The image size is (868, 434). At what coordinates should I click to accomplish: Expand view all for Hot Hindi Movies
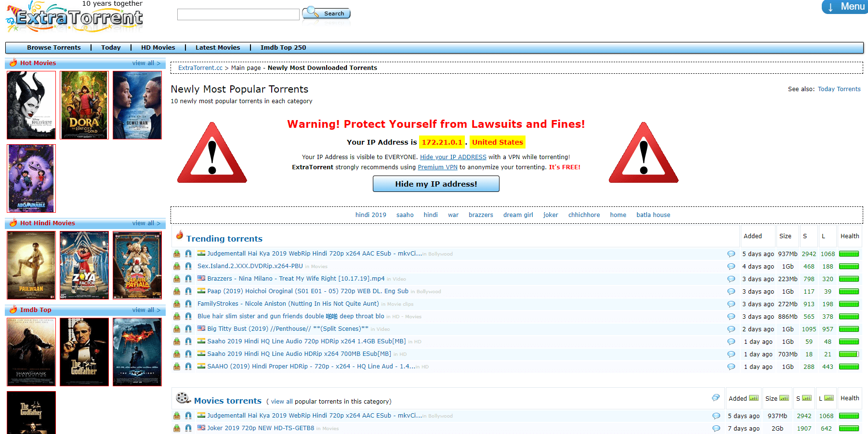click(x=146, y=223)
